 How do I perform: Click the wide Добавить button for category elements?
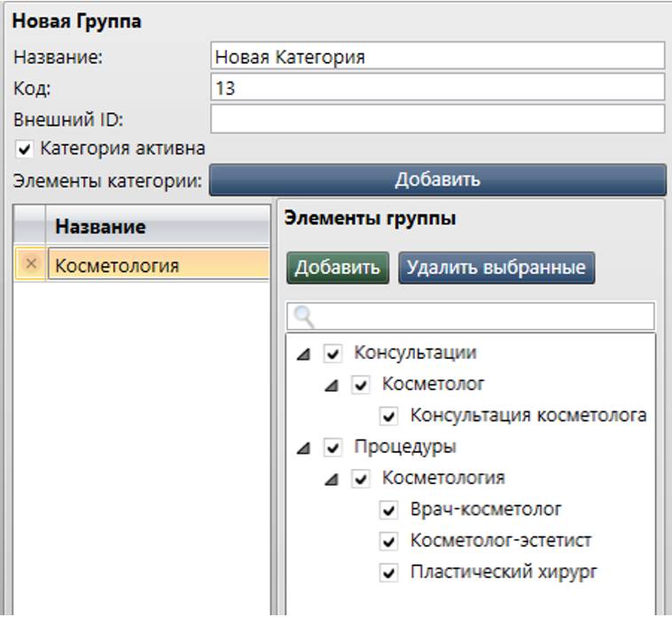[x=437, y=179]
